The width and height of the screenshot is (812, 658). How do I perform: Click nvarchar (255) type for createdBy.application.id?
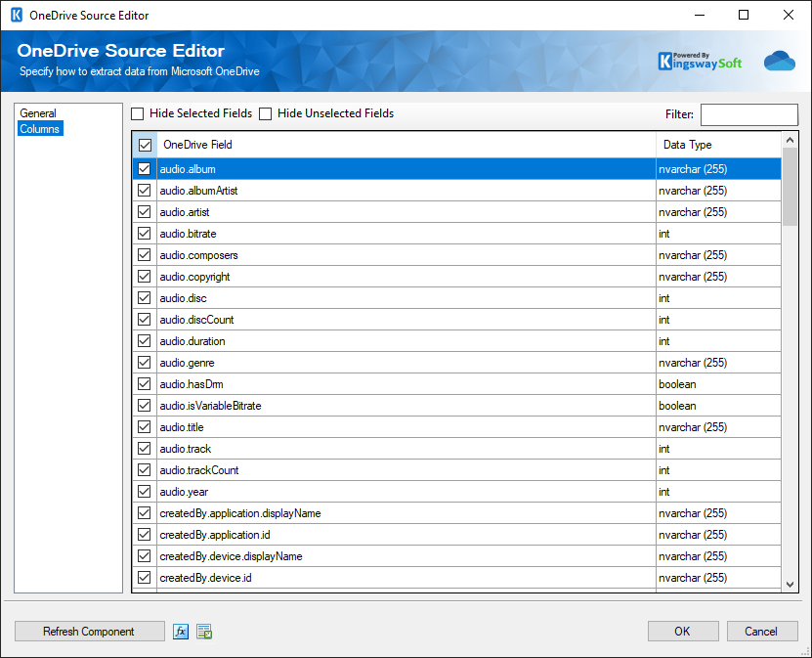click(693, 535)
